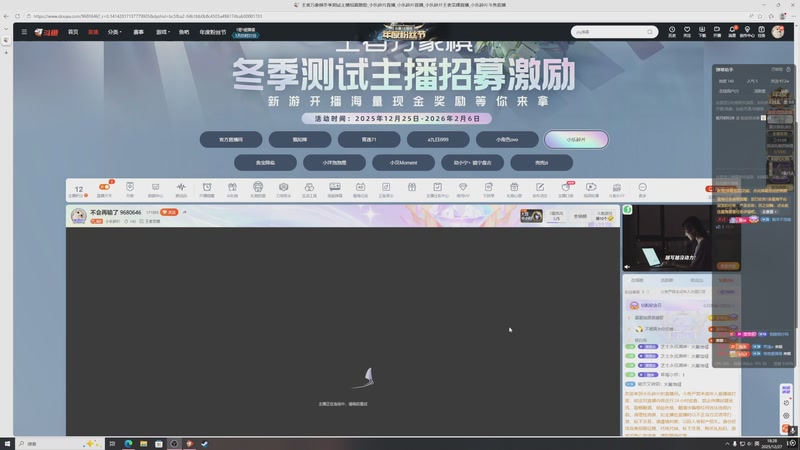
Task: Open the shield badge tool icon
Action: (130, 189)
